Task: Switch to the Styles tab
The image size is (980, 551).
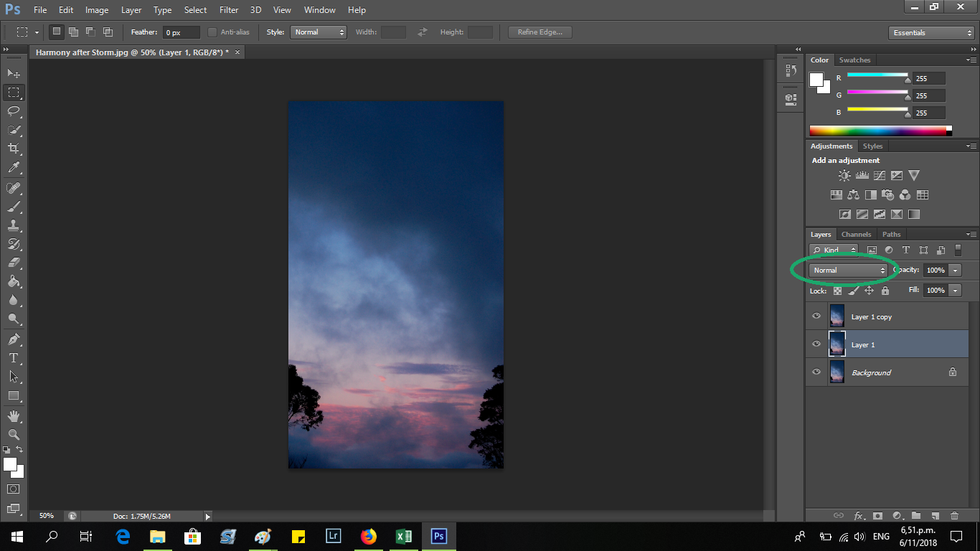Action: tap(872, 146)
